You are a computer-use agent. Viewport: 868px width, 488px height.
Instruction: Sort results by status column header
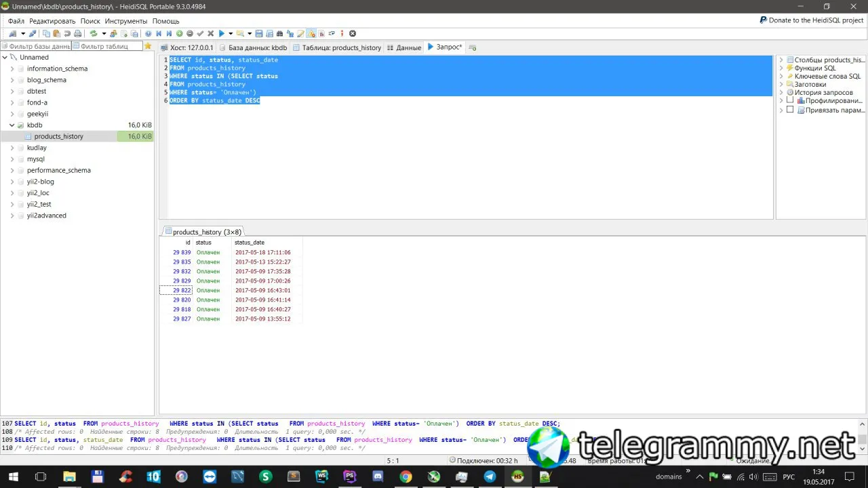click(212, 242)
